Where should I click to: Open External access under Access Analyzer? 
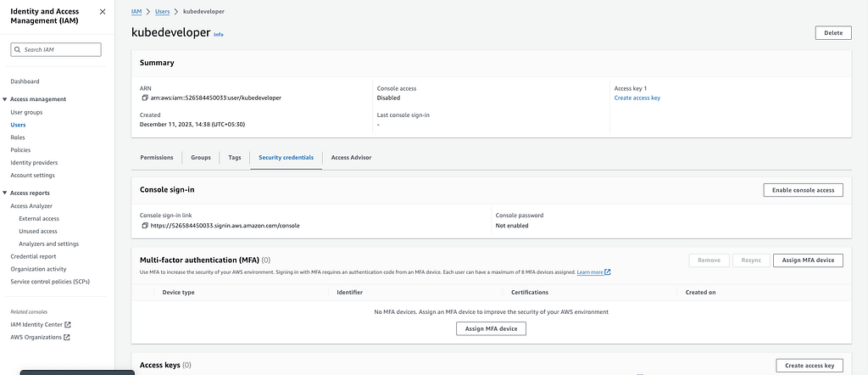click(x=39, y=219)
